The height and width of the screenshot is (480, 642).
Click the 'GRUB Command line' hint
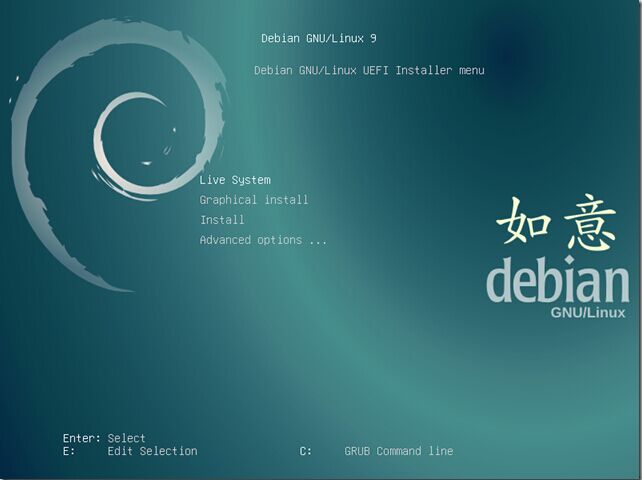click(x=398, y=451)
